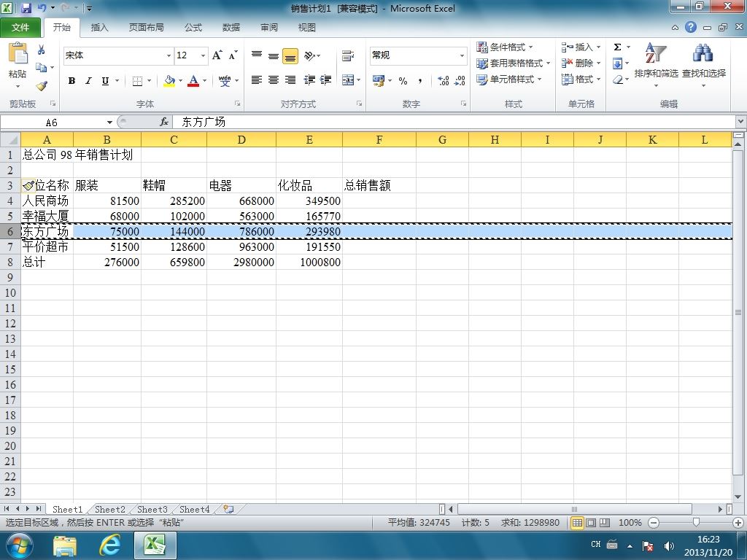Apply the red font color button
Viewport: 747px width, 560px height.
click(193, 81)
